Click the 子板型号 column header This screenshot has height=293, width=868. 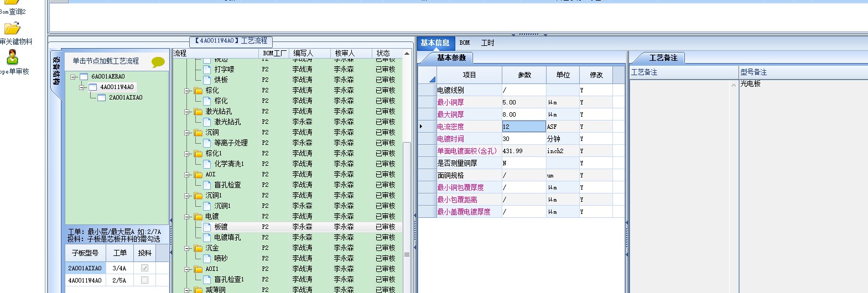click(x=85, y=253)
